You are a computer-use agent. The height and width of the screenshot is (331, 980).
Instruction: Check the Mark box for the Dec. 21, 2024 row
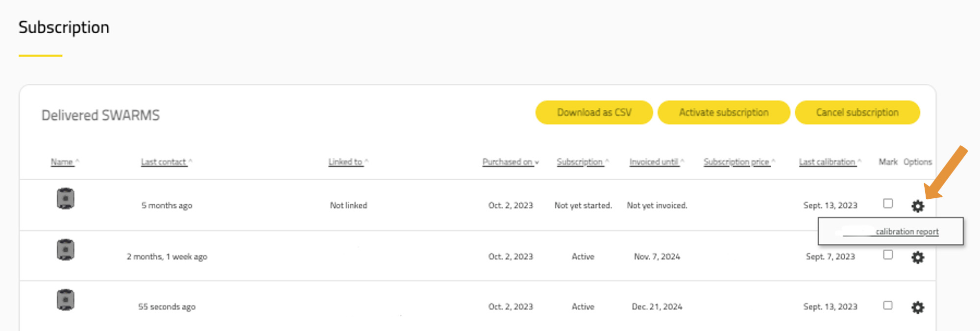coord(888,306)
